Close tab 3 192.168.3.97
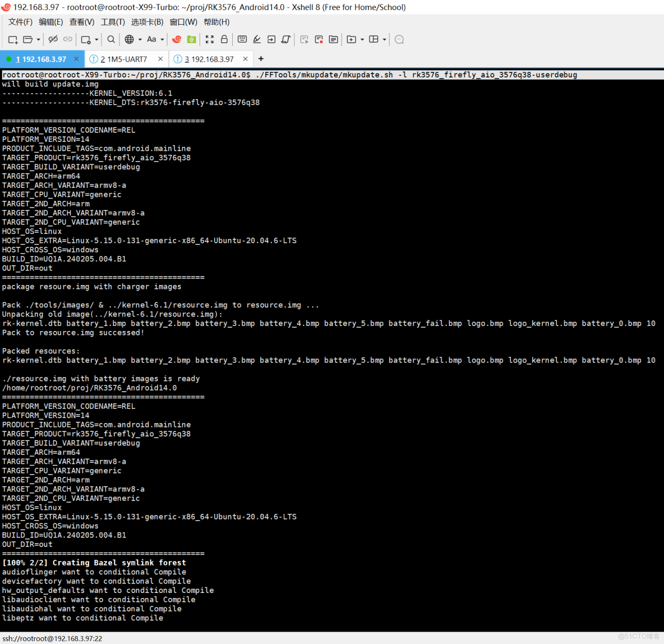 (x=245, y=59)
